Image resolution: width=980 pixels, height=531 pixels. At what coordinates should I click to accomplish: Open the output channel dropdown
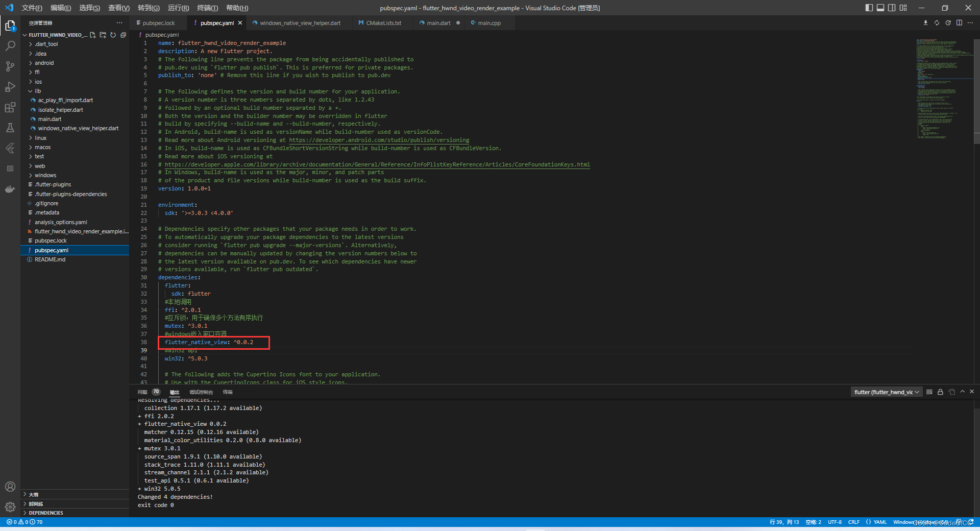(x=887, y=392)
